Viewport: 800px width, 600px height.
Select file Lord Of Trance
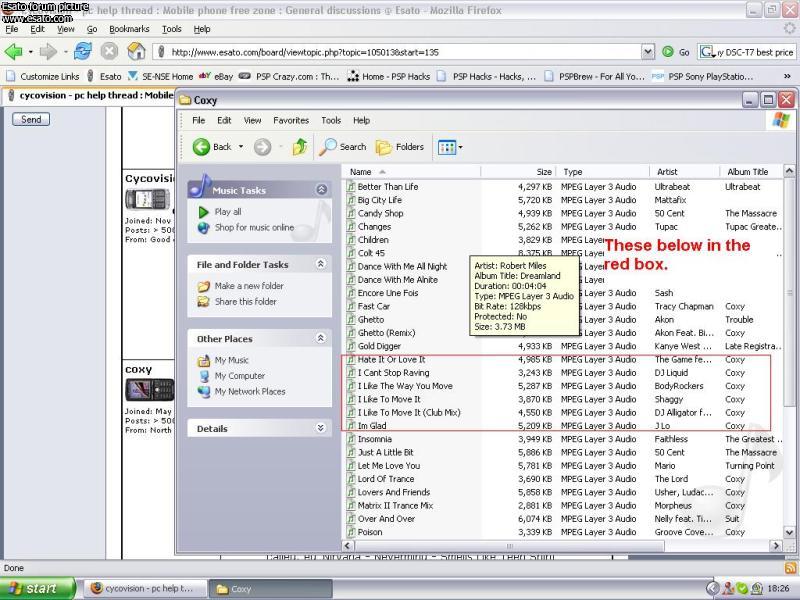[386, 479]
